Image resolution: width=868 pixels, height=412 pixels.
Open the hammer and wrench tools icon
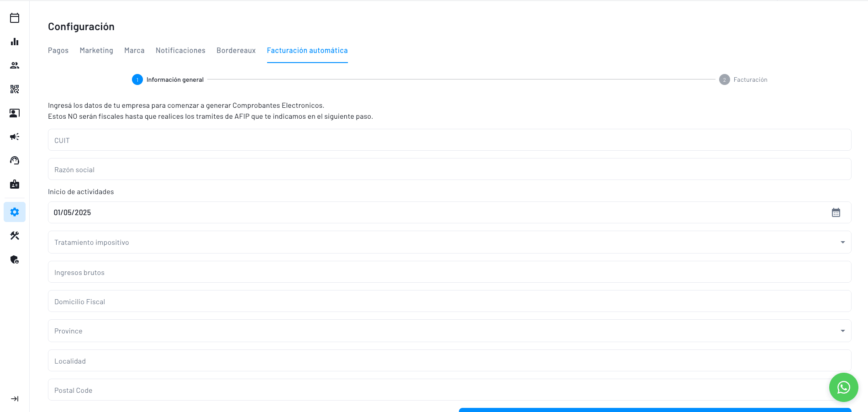point(15,236)
